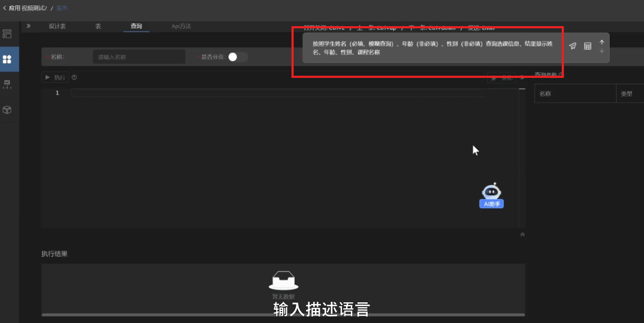
Task: Click the 请输入名称 name input field
Action: [x=138, y=57]
